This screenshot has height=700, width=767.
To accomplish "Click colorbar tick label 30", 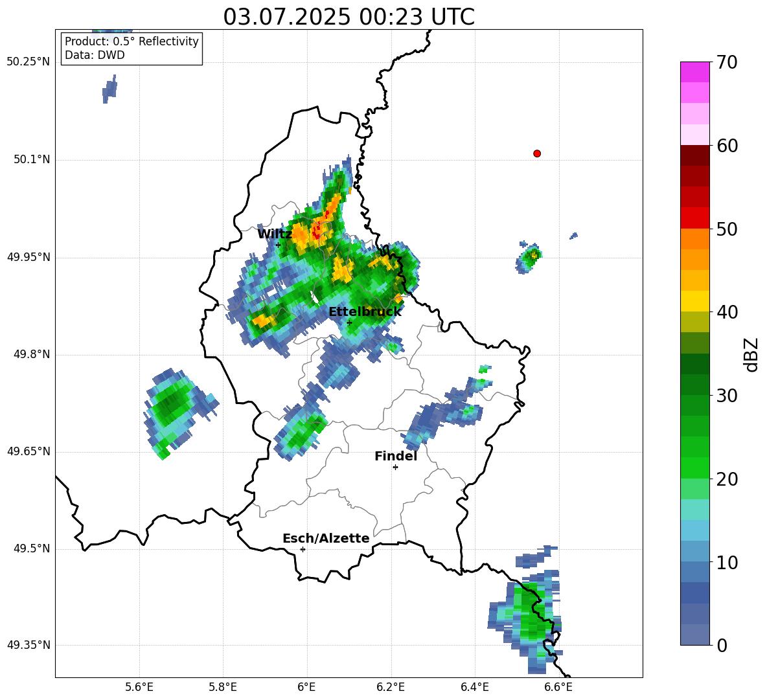I will pos(727,396).
